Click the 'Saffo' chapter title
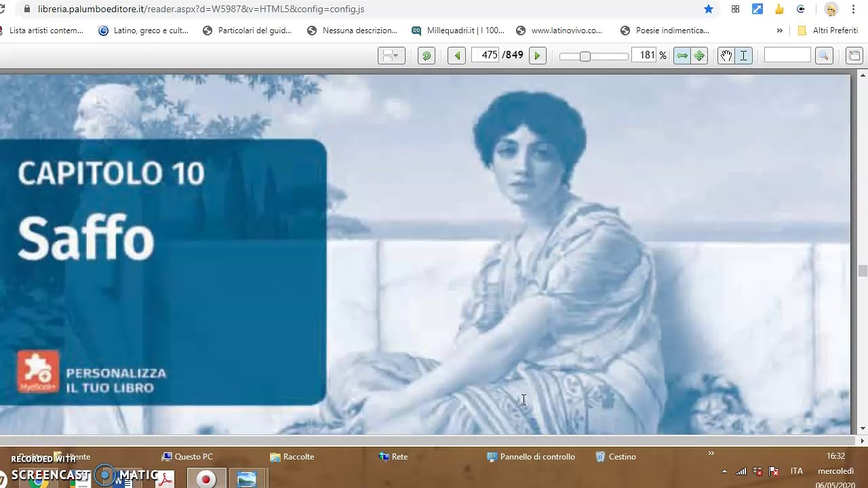 (x=86, y=238)
